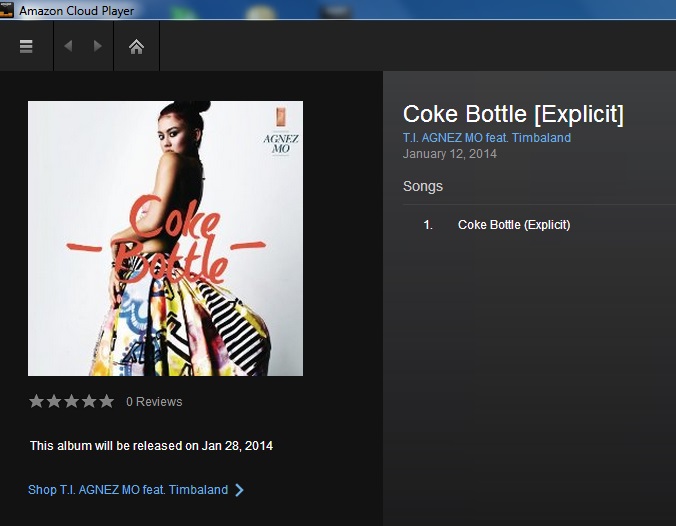676x526 pixels.
Task: Open Shop T.I. AGNEZ MO feat. Timbaland link
Action: (128, 490)
